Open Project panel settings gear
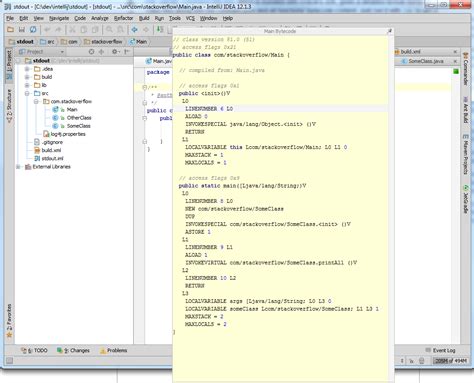474x383 pixels. [x=115, y=52]
